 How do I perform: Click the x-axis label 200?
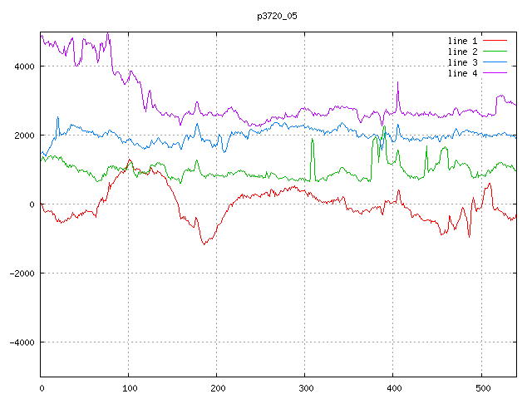pyautogui.click(x=218, y=388)
